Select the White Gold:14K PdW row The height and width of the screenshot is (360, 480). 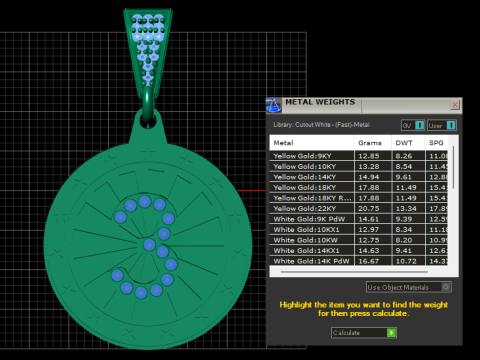coord(358,261)
